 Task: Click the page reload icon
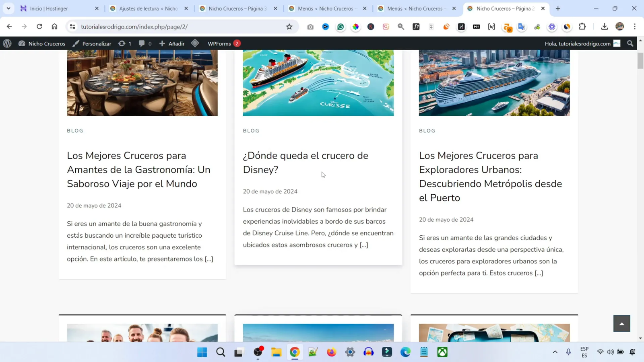click(39, 27)
